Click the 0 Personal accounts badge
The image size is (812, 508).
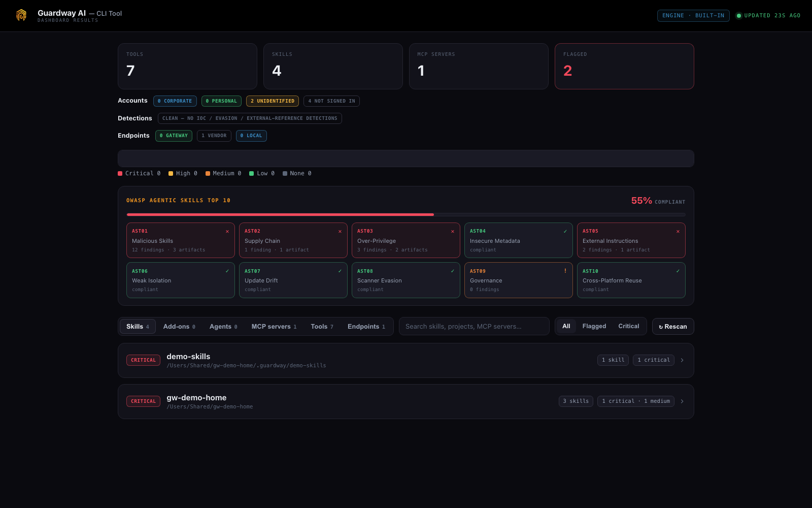221,101
